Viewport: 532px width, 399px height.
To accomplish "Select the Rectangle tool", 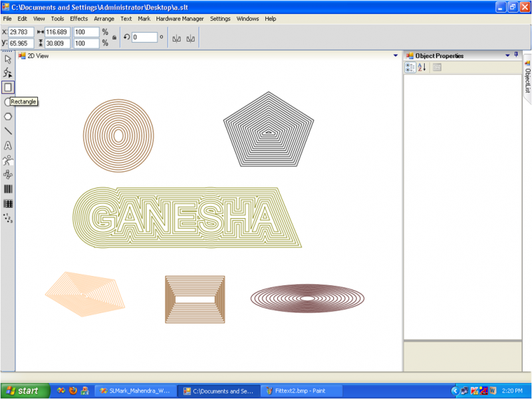I will [8, 87].
